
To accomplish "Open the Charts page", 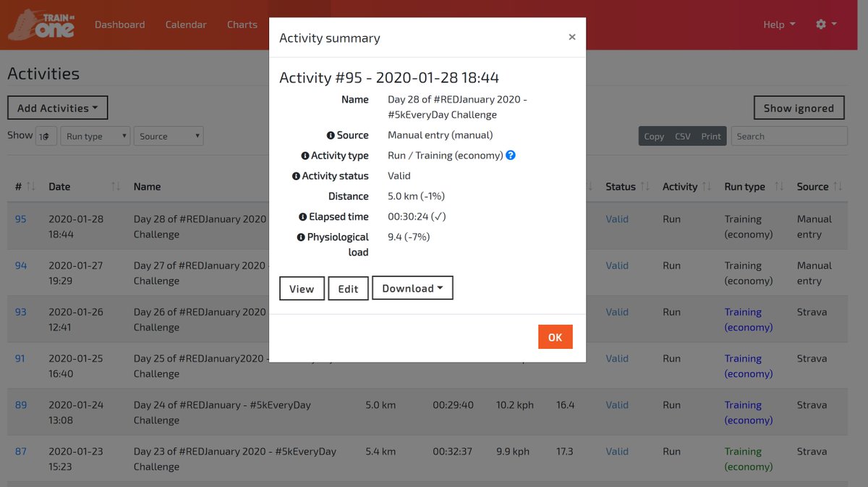I will tap(242, 24).
